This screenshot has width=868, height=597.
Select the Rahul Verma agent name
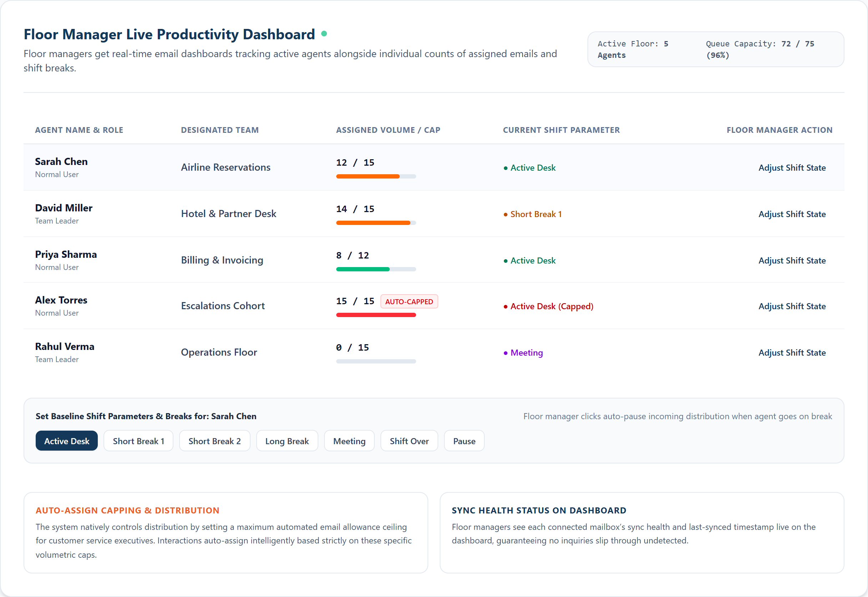(x=65, y=346)
